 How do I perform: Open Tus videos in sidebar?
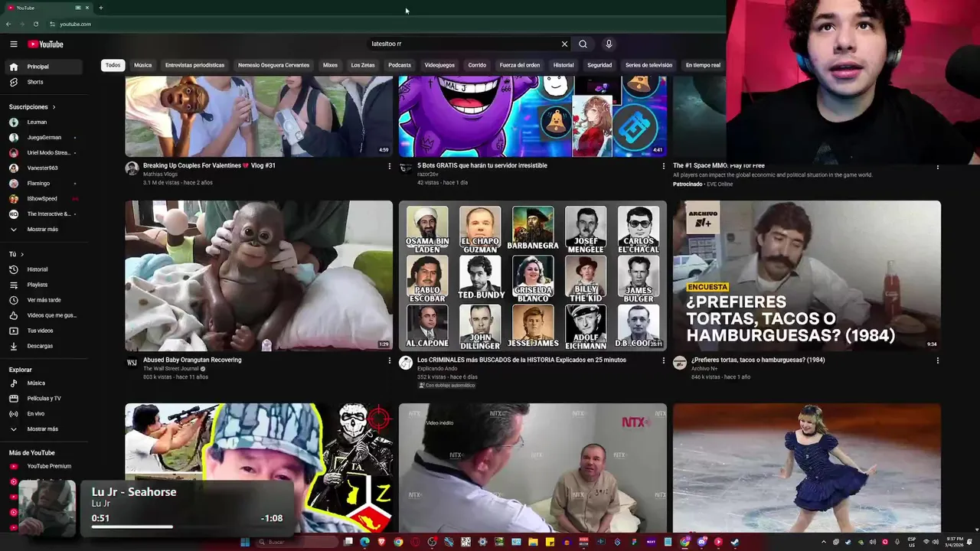tap(44, 331)
